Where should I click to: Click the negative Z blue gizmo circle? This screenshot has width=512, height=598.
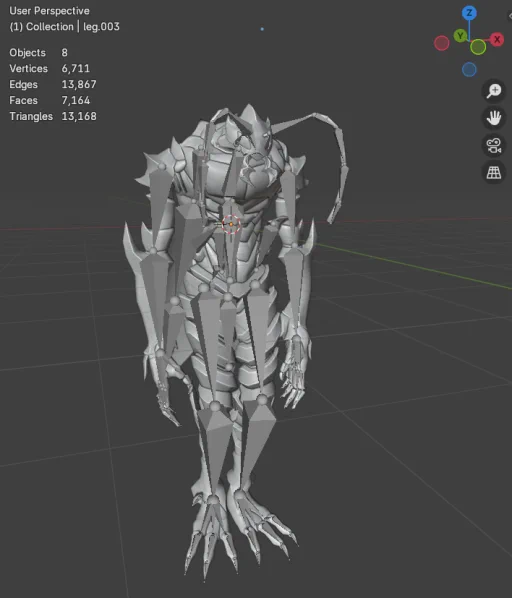point(469,70)
